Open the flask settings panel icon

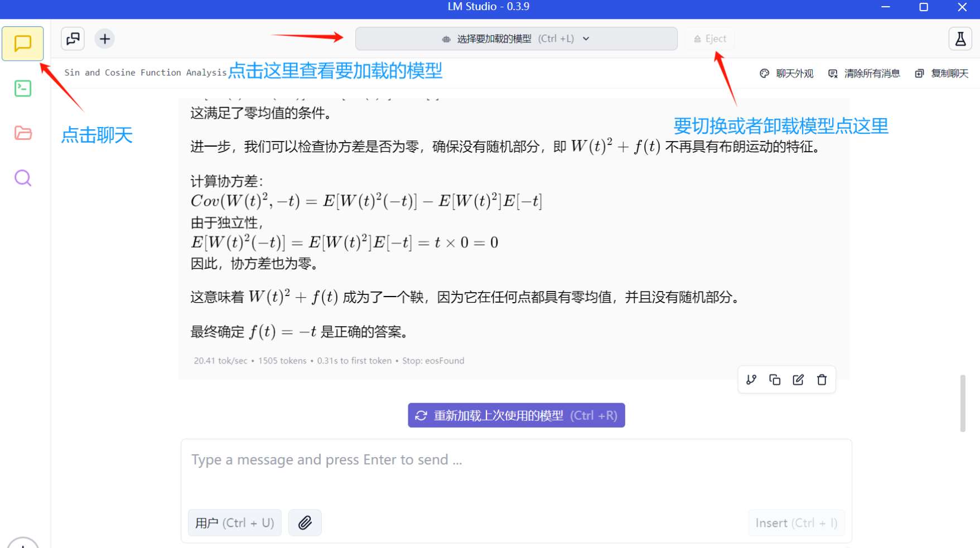tap(960, 39)
